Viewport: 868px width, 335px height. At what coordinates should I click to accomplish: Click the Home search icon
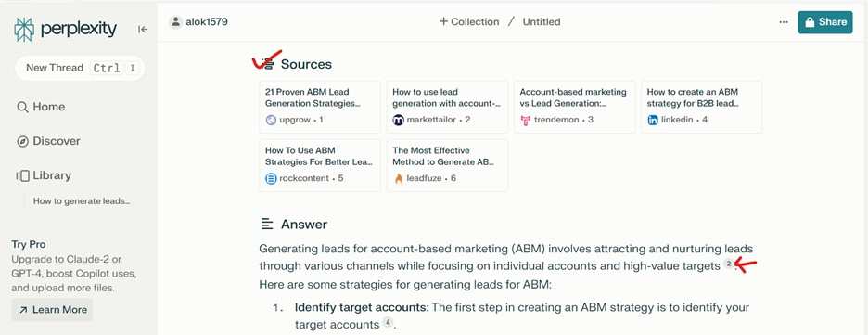pyautogui.click(x=22, y=108)
